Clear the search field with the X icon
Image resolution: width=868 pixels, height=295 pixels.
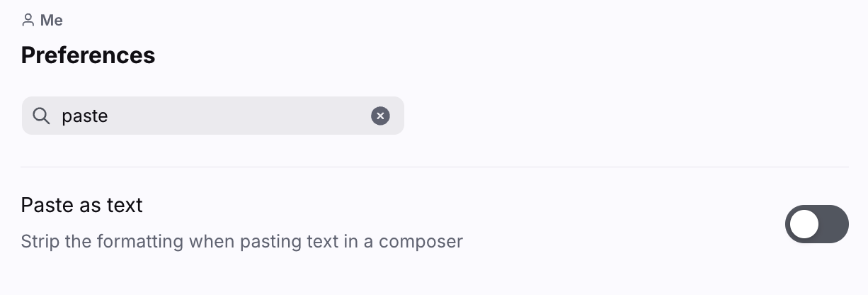coord(380,116)
